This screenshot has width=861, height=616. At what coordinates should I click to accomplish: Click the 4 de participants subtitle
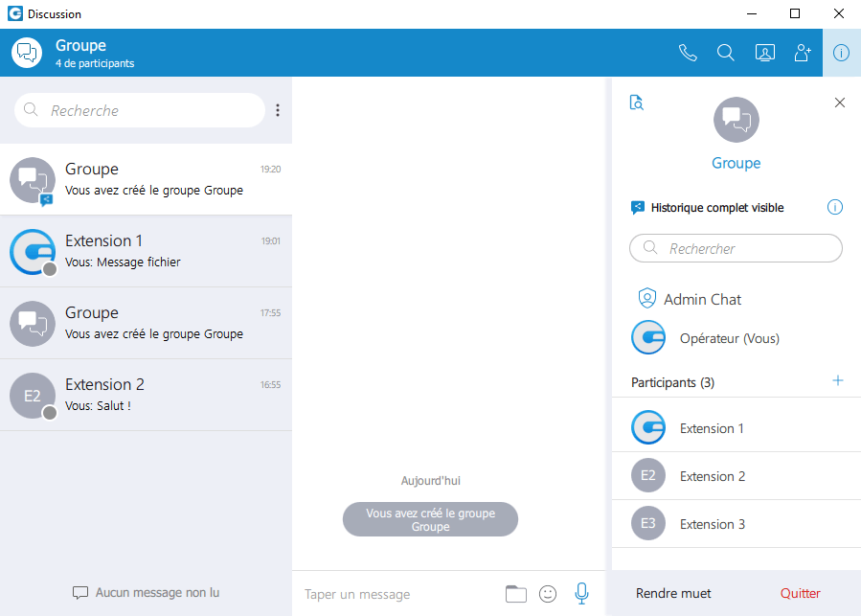(95, 63)
